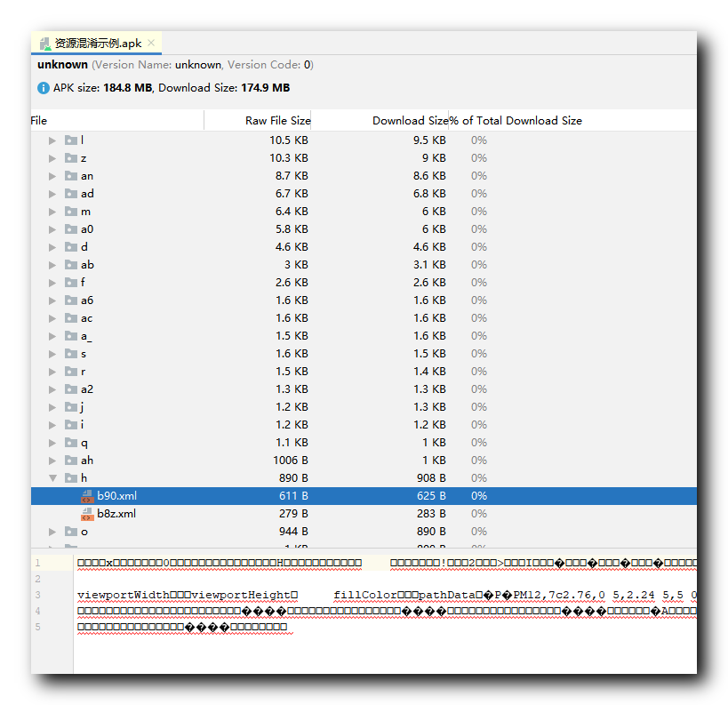Click the folder icon of 'q'
Viewport: 728px width, 705px height.
(x=71, y=443)
